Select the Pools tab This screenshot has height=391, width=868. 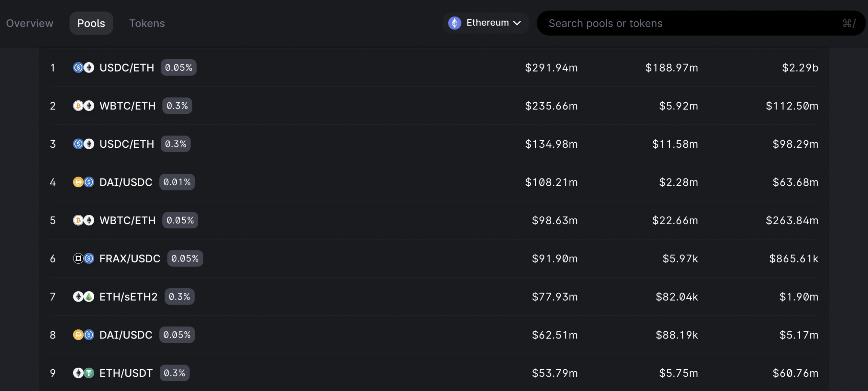(x=91, y=23)
